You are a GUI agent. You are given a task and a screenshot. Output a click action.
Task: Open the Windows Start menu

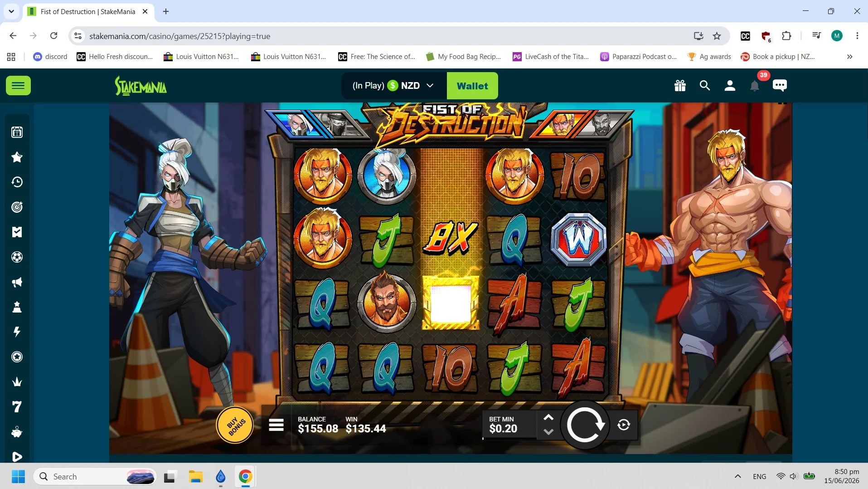tap(18, 476)
